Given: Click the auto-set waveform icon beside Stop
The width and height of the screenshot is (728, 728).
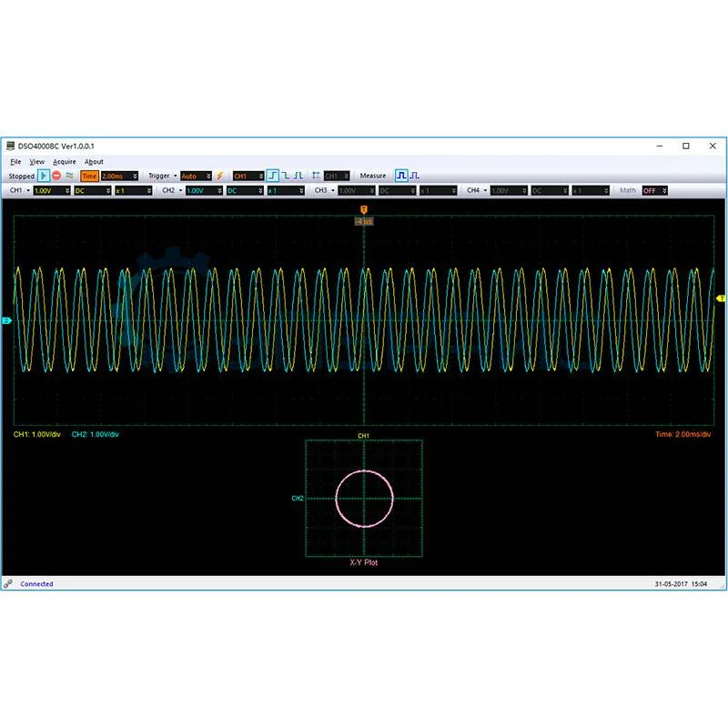Looking at the screenshot, I should (69, 176).
